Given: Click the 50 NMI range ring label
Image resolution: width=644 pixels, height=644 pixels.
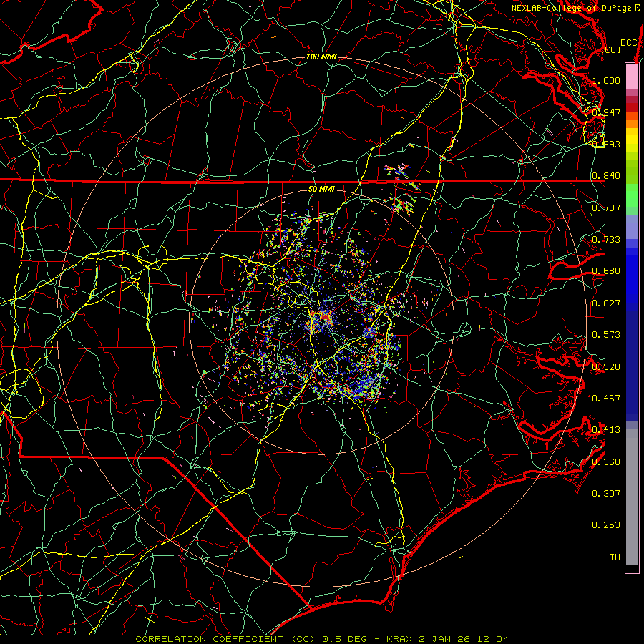Looking at the screenshot, I should pyautogui.click(x=321, y=189).
